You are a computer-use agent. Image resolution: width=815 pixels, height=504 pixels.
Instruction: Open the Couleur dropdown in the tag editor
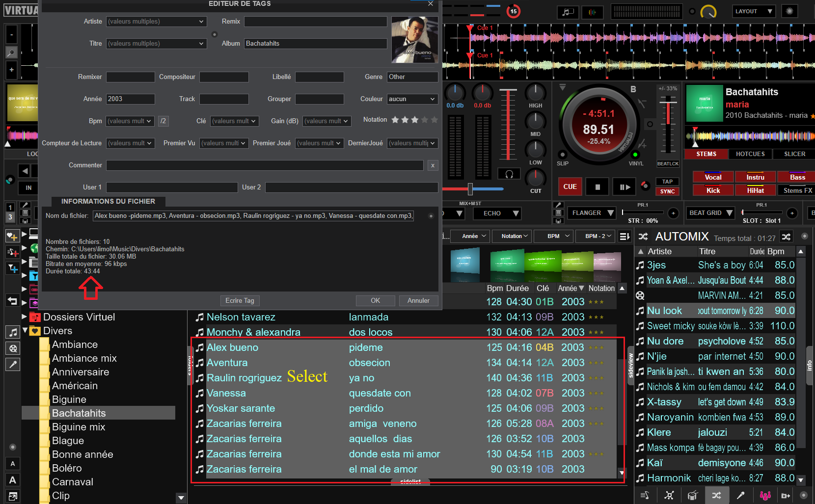tap(412, 99)
